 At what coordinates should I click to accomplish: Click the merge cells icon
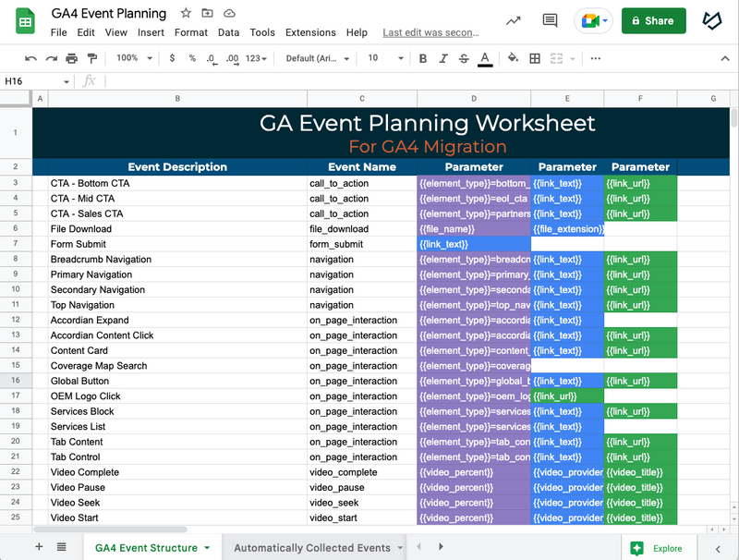tap(556, 58)
